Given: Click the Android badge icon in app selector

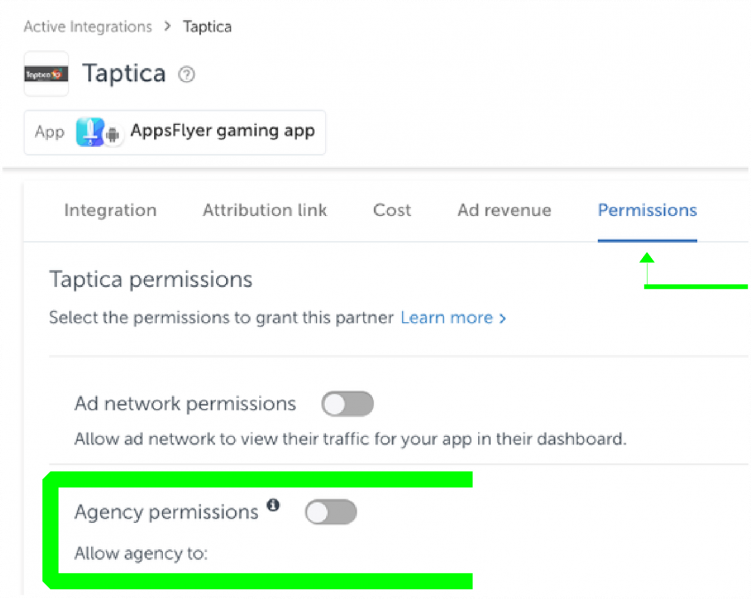Looking at the screenshot, I should [x=113, y=136].
